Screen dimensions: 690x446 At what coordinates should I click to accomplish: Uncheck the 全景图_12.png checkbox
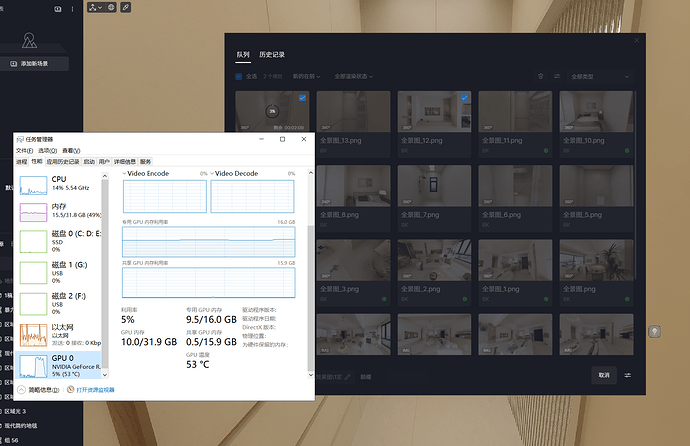coord(464,98)
